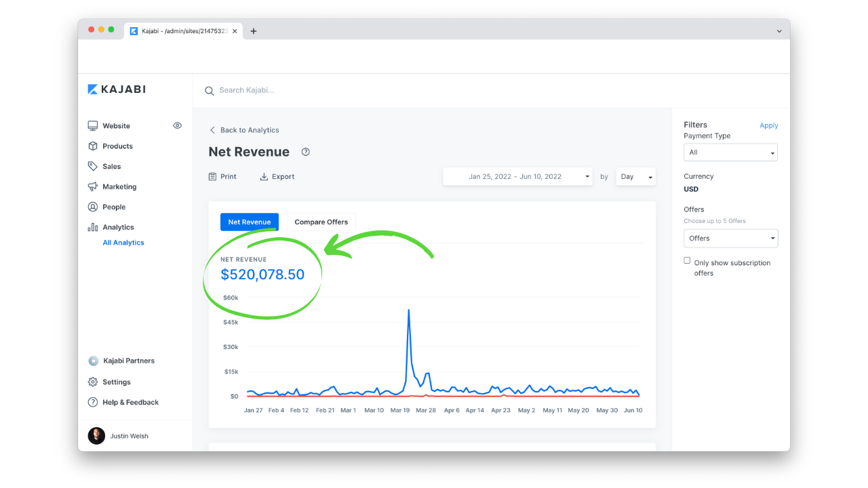Image resolution: width=868 pixels, height=488 pixels.
Task: Click the $60k axis label
Action: 231,298
